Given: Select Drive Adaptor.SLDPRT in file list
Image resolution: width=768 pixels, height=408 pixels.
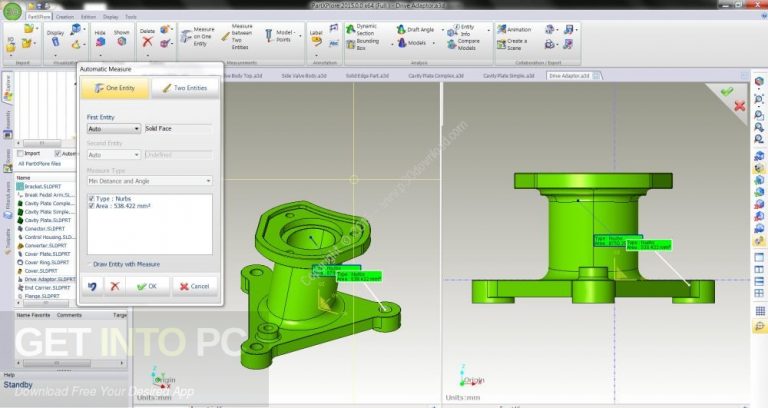Looking at the screenshot, I should [46, 279].
